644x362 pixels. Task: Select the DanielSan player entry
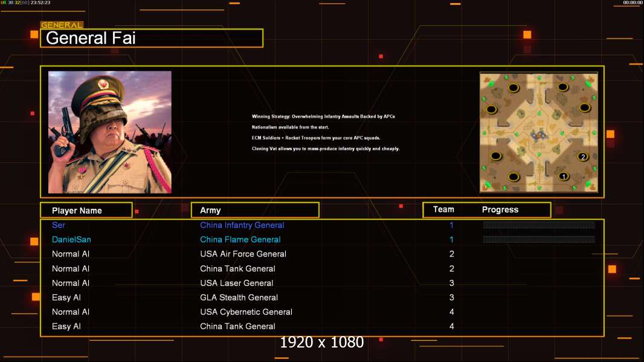71,240
